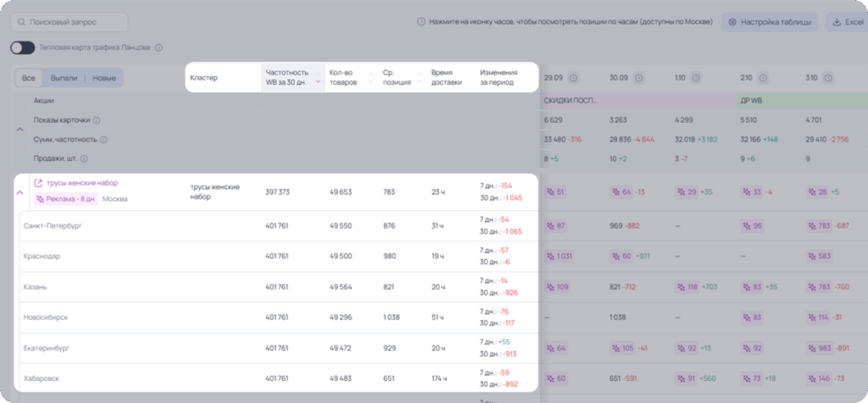
Task: Open hourly positions clock for 1.10
Action: pyautogui.click(x=697, y=78)
